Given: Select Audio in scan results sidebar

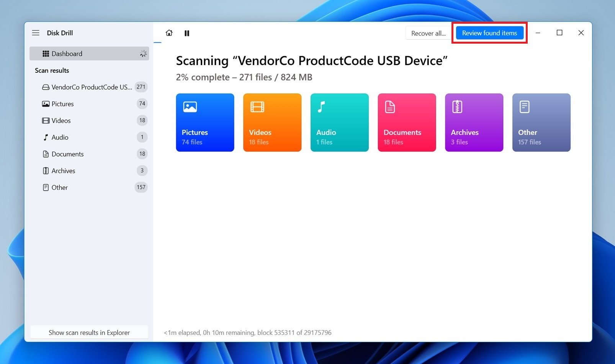Looking at the screenshot, I should pos(60,137).
